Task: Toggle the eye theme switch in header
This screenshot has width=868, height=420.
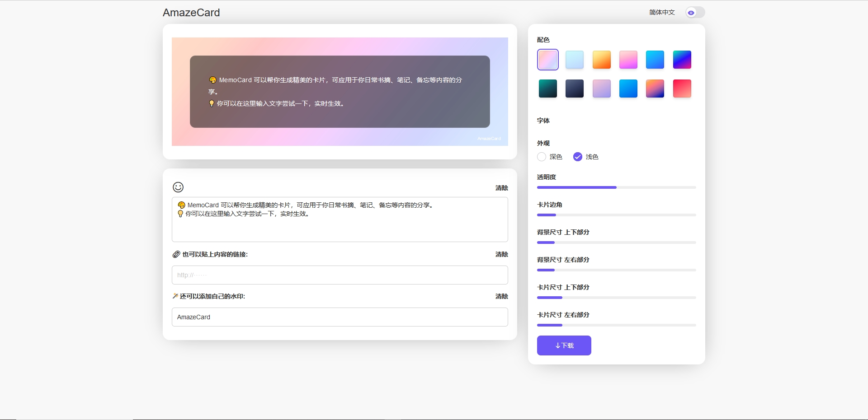Action: coord(695,13)
